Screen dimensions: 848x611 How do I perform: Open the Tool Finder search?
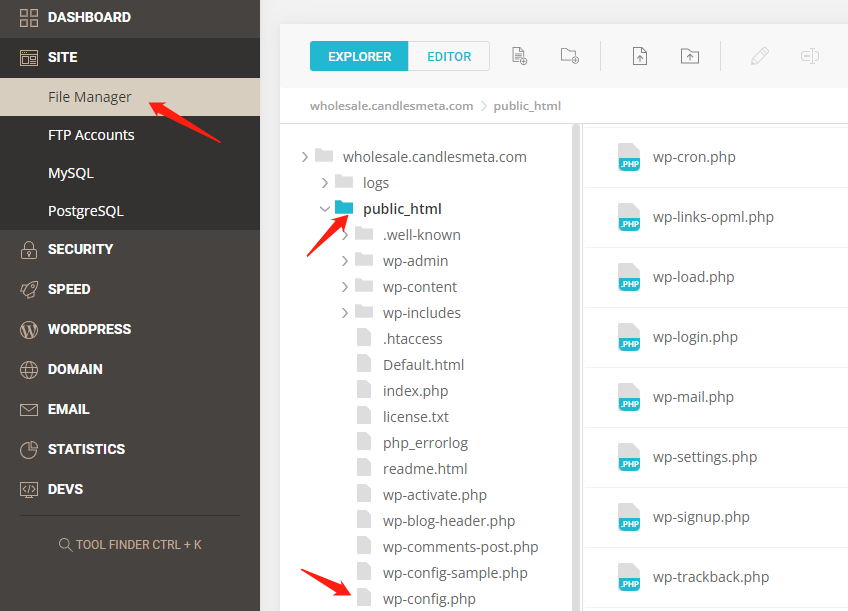pyautogui.click(x=130, y=544)
